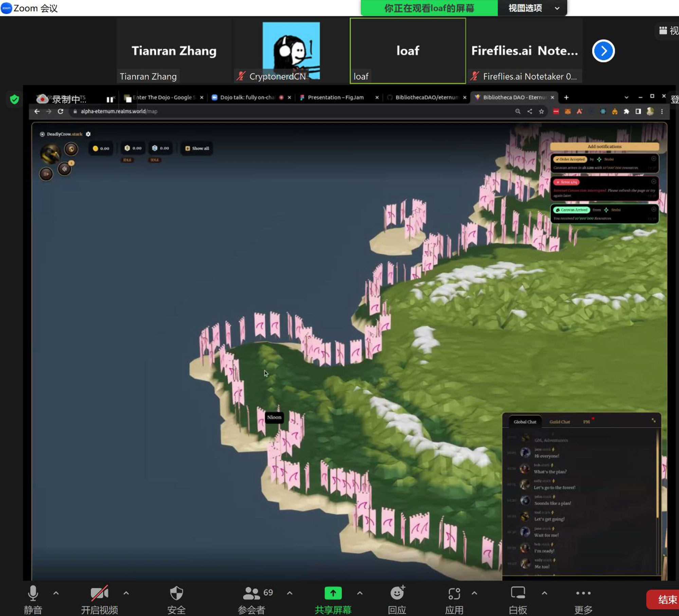Screen dimensions: 679x616
Task: Pause the recording with the pause icon
Action: coord(110,99)
